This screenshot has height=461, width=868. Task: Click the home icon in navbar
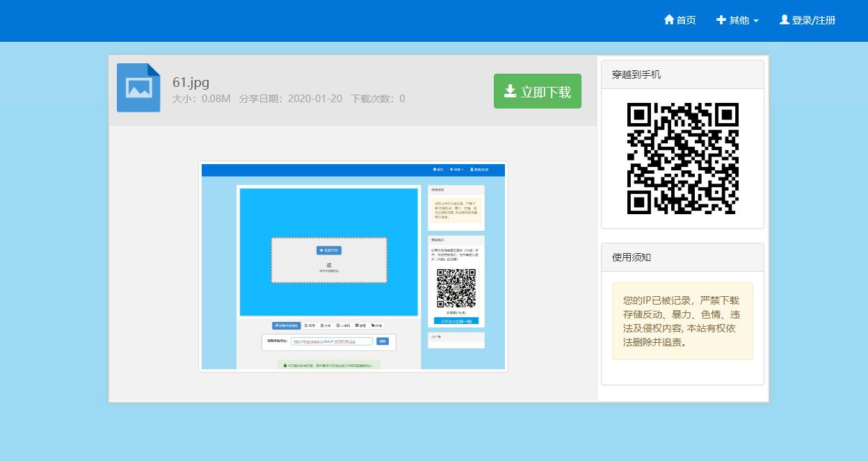[x=669, y=20]
